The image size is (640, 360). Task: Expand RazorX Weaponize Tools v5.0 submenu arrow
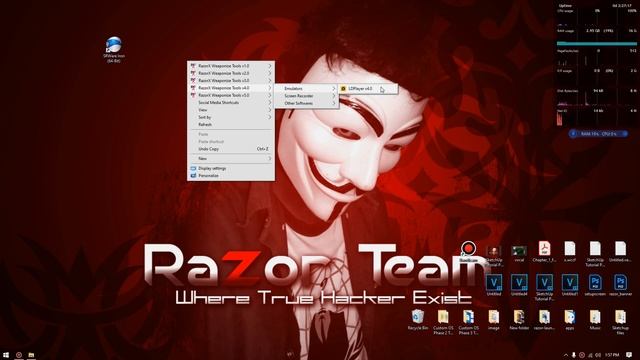click(x=270, y=95)
